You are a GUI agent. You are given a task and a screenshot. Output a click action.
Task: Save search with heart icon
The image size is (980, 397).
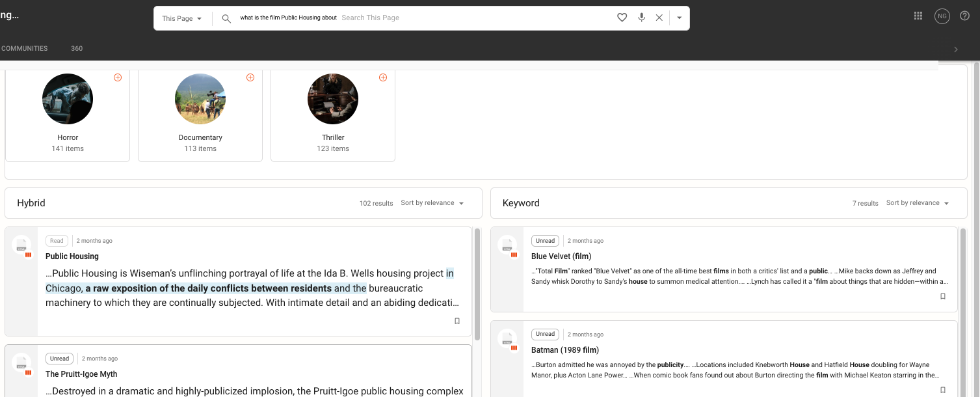click(622, 18)
